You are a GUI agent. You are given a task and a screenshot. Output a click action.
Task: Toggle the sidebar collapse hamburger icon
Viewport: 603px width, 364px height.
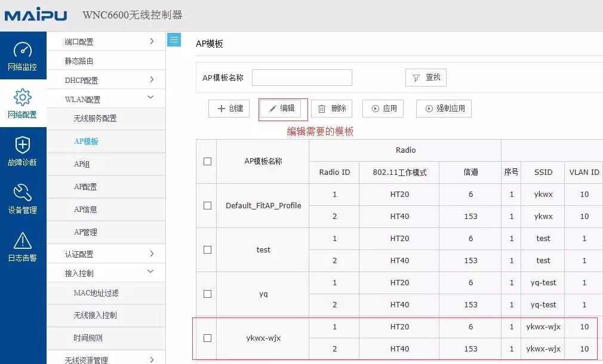(174, 40)
